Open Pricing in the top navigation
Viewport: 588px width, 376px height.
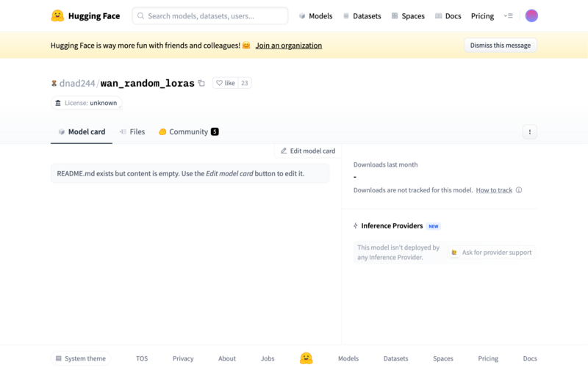click(x=482, y=15)
